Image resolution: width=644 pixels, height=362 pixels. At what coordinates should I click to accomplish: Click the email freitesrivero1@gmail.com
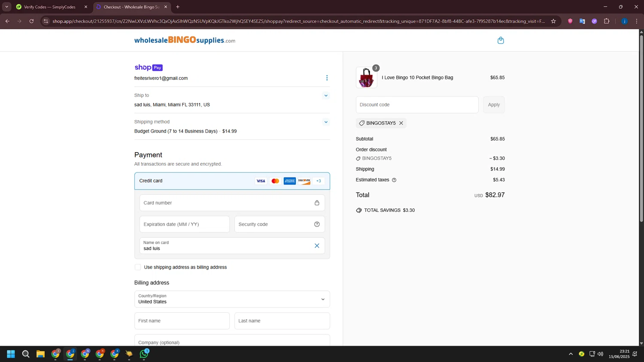point(161,78)
